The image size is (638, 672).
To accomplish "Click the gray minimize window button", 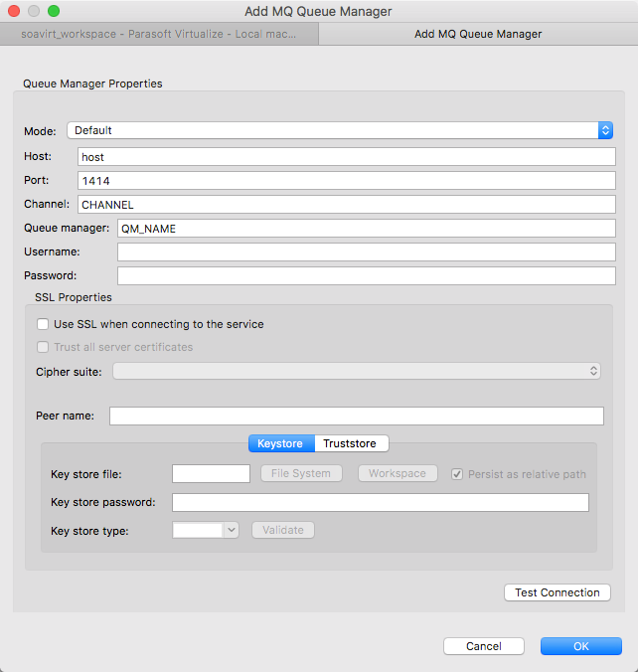I will [x=34, y=11].
